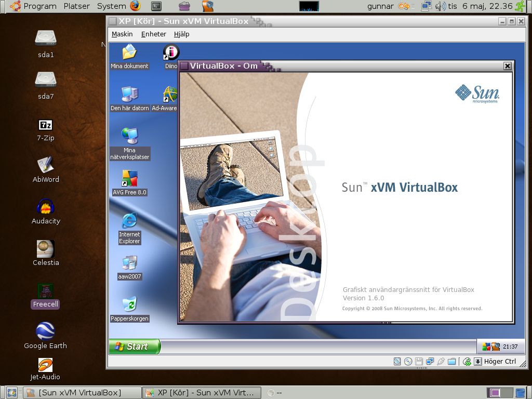Click the USB indicator in VM status bar
532x399 pixels.
pyautogui.click(x=441, y=362)
